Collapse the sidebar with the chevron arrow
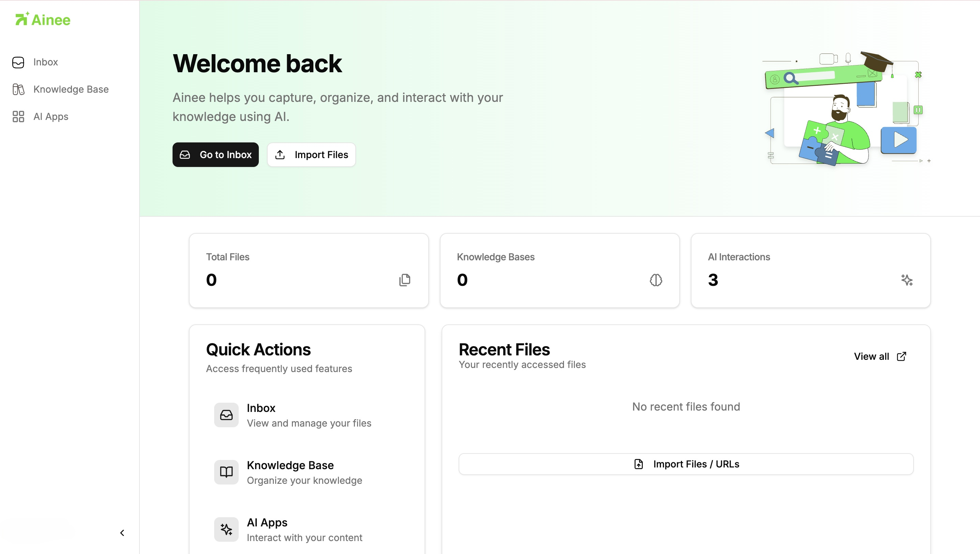980x554 pixels. point(122,533)
